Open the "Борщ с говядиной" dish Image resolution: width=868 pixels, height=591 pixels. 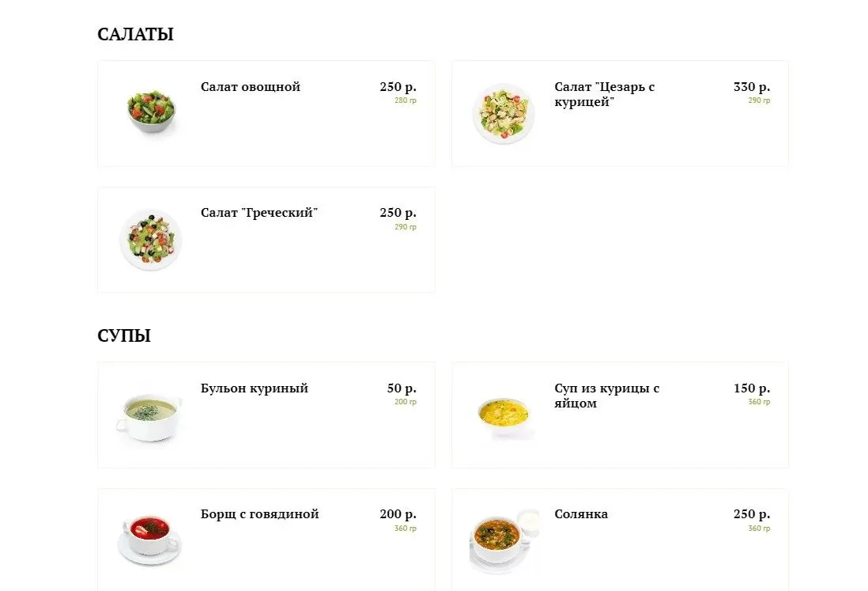point(259,514)
